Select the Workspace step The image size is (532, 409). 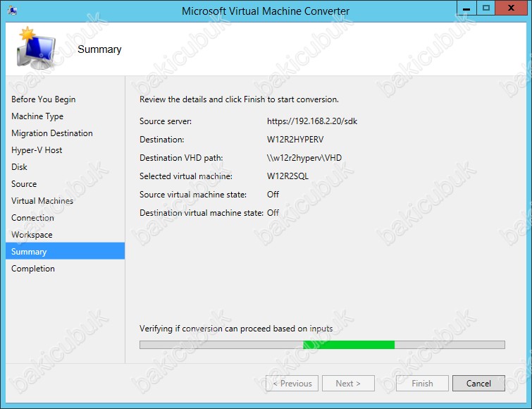tap(32, 235)
